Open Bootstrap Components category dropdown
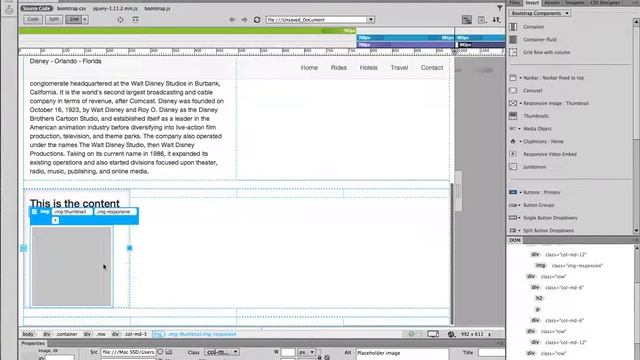640x360 pixels. [x=540, y=13]
